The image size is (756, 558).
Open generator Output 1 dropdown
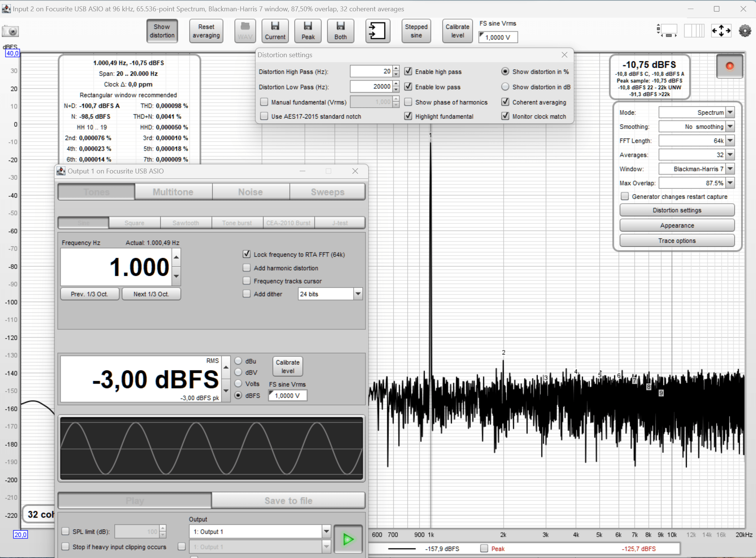coord(326,532)
